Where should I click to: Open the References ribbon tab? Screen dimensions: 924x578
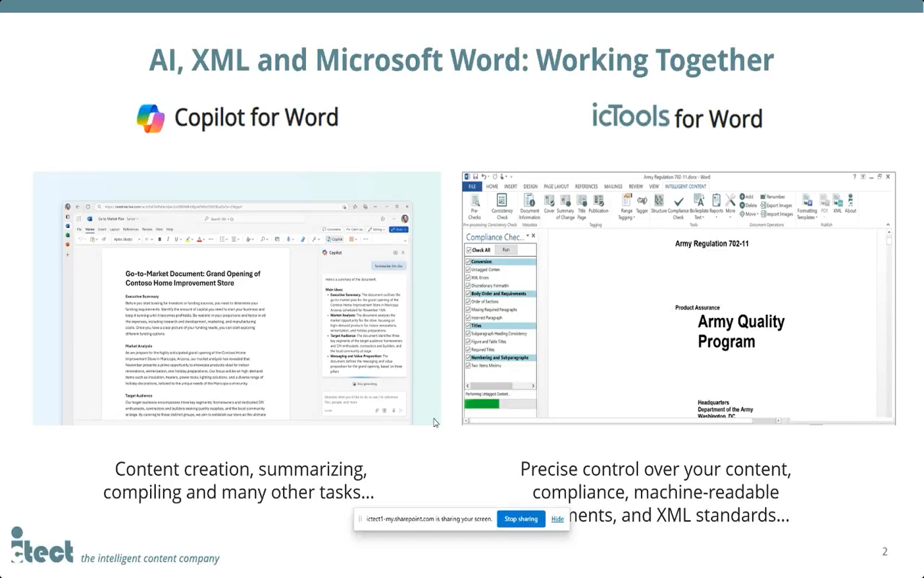click(x=586, y=186)
